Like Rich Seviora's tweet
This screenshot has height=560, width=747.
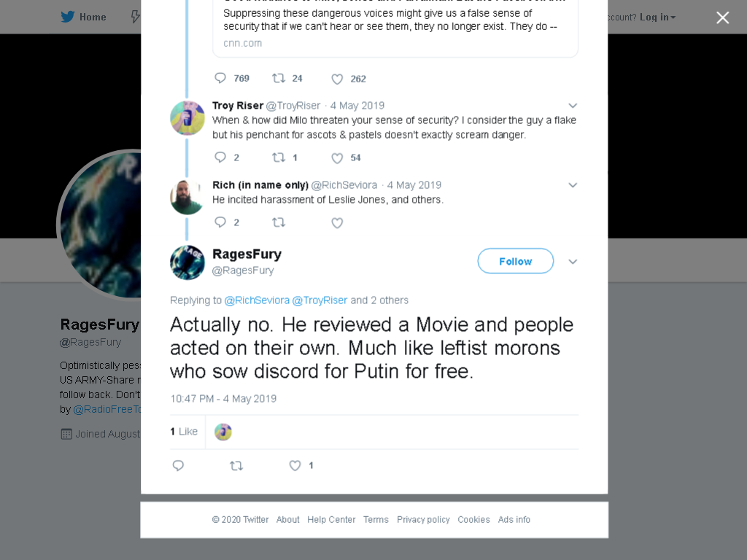point(337,223)
